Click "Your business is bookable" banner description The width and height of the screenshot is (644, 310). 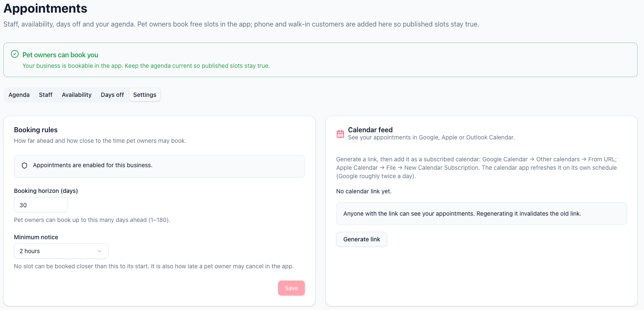tap(146, 66)
